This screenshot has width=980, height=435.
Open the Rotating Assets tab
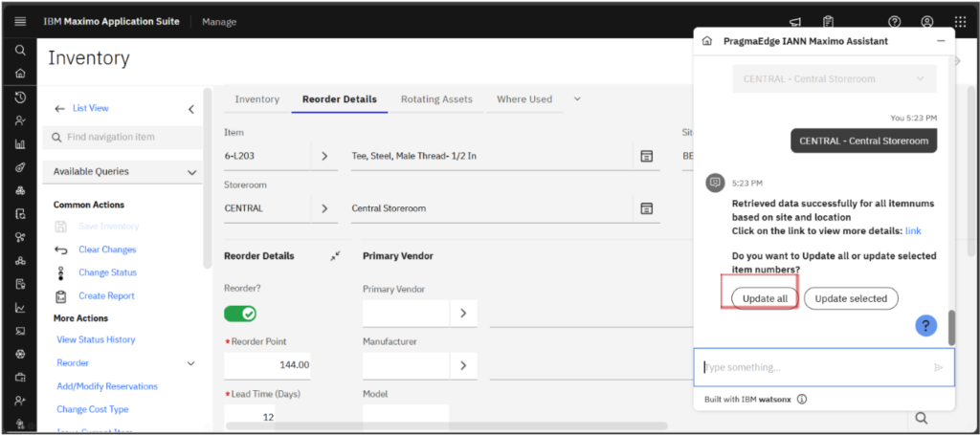tap(436, 99)
